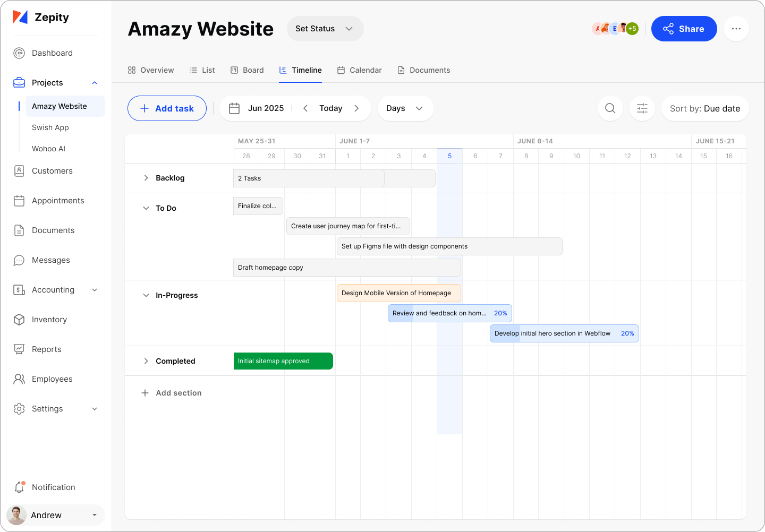765x532 pixels.
Task: Click the Notification bell icon
Action: click(20, 487)
